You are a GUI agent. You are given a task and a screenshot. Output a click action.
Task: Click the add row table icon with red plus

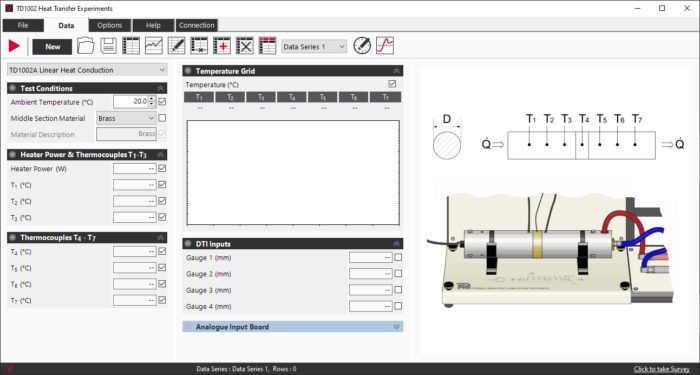click(x=222, y=46)
